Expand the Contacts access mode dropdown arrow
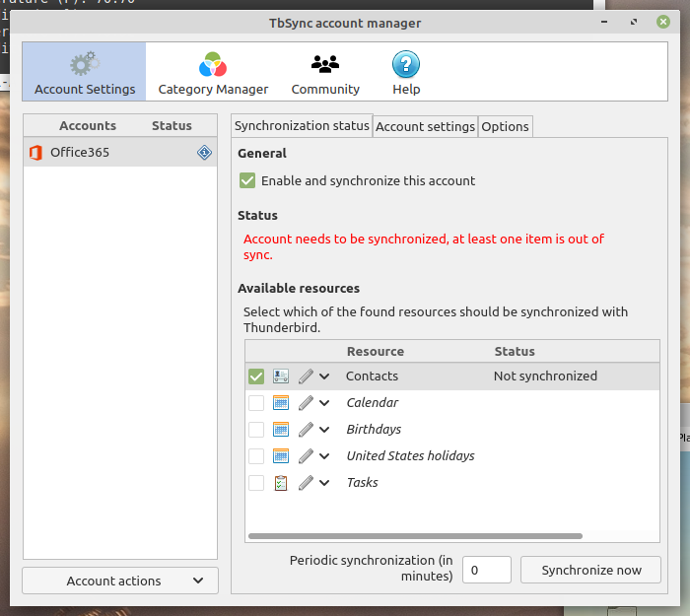The image size is (690, 616). click(324, 376)
